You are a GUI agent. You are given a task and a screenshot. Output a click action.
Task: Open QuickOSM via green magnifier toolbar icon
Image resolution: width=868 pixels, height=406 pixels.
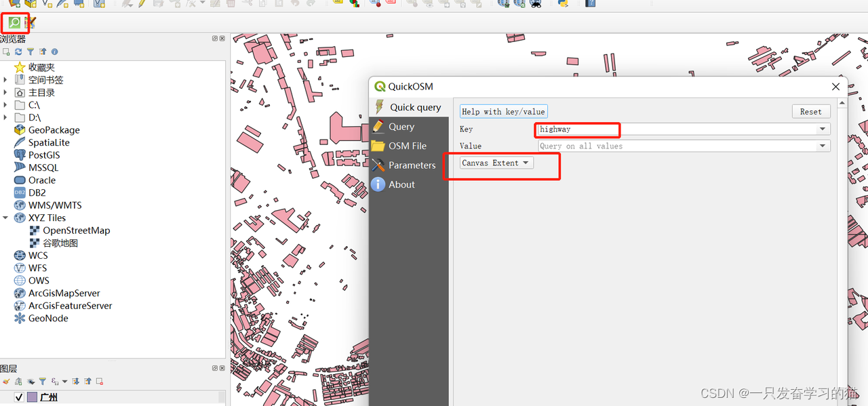[x=14, y=22]
